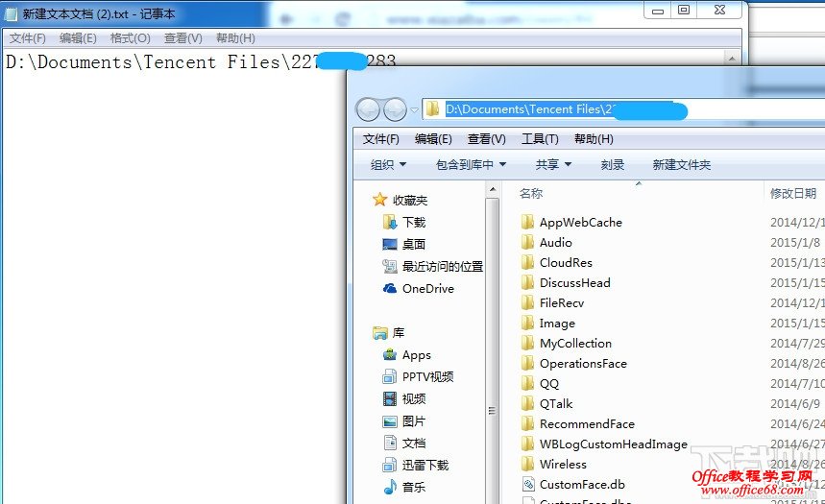Viewport: 825px width, 504px height.
Task: Open the Notepad 帮助(H) menu
Action: tap(235, 38)
